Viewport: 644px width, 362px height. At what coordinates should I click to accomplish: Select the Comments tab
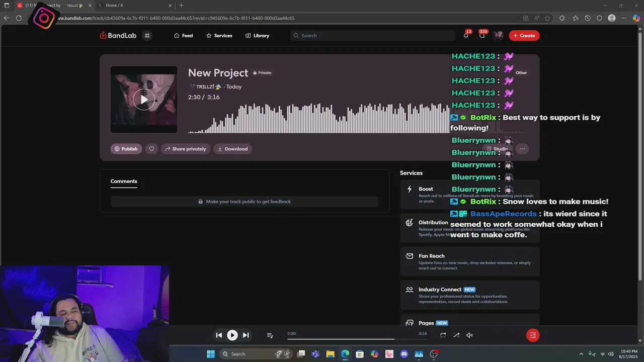[x=124, y=182]
